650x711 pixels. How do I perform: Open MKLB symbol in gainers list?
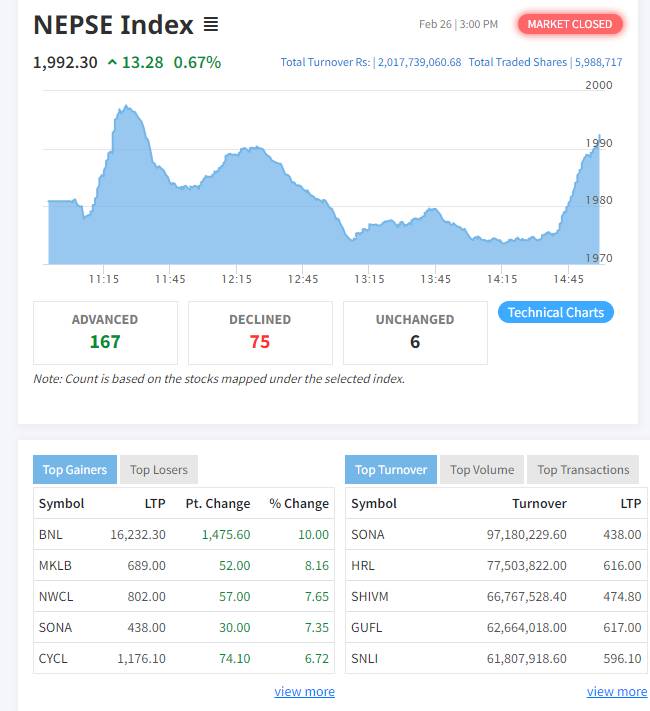[x=55, y=566]
